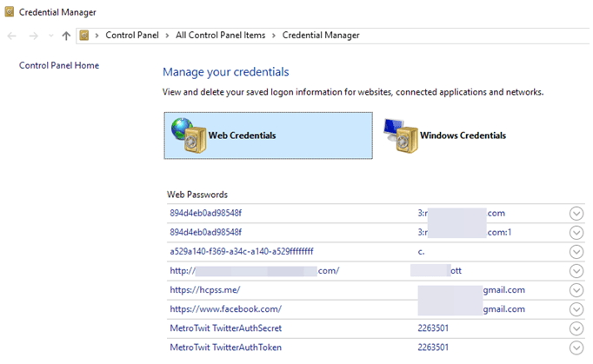Open Control Panel breadcrumb
The image size is (593, 364).
click(132, 35)
